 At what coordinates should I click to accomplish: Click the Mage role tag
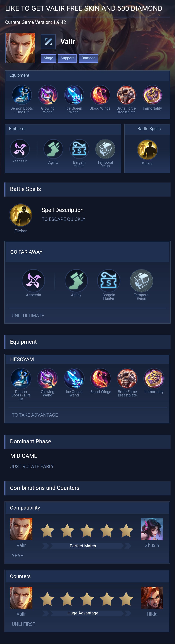(x=48, y=58)
